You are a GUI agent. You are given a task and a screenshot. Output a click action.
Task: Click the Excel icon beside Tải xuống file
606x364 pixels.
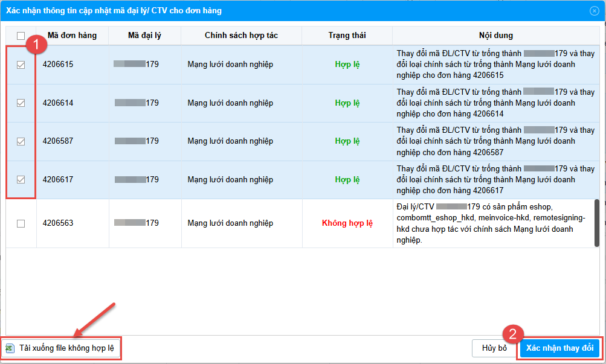[10, 348]
